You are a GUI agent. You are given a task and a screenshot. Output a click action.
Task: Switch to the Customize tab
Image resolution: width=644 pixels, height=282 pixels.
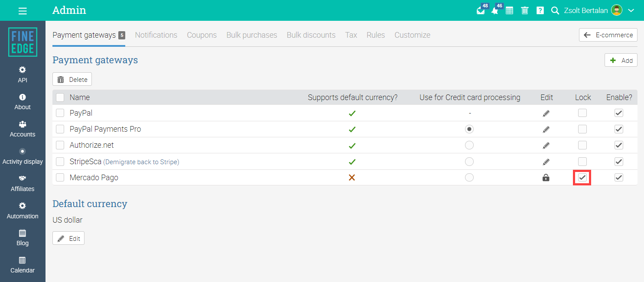click(x=412, y=35)
